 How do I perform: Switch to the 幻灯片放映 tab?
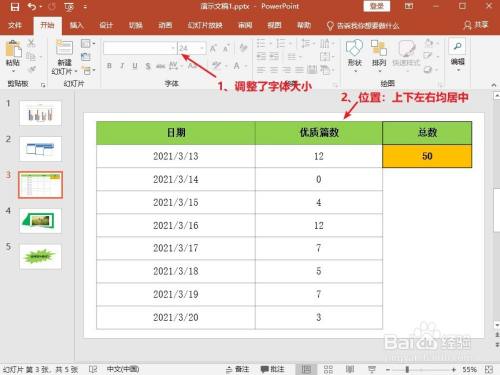205,25
